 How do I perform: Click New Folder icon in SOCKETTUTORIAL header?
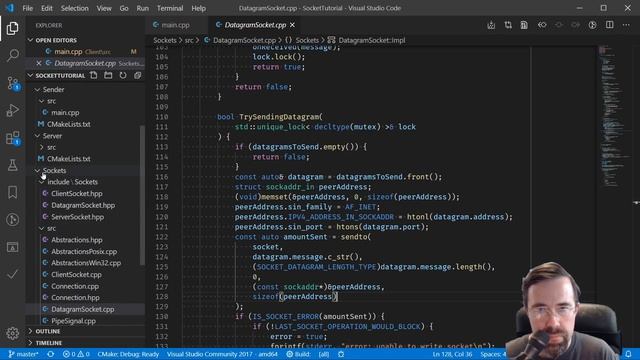pos(108,76)
